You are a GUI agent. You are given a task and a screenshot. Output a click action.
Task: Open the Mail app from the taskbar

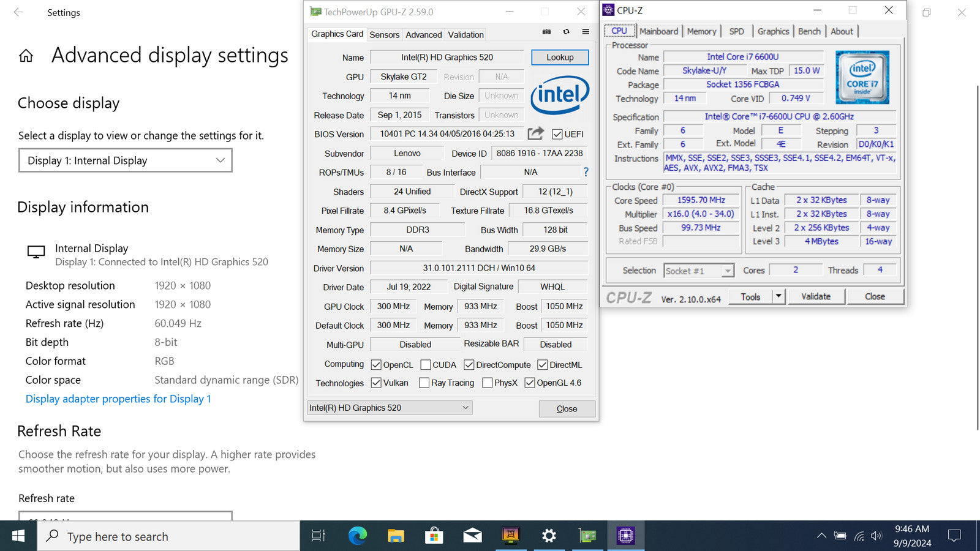point(472,536)
